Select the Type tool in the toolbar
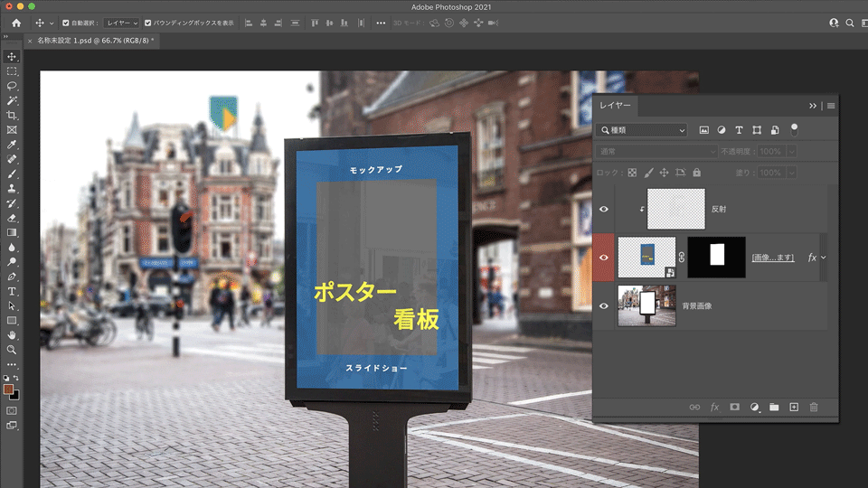Screen dimensions: 868x488 13,291
